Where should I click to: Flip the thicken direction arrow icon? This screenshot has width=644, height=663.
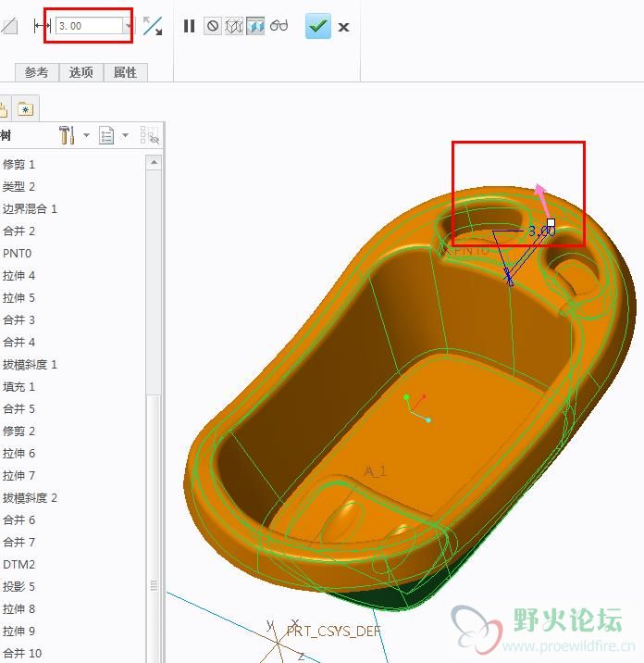(153, 26)
